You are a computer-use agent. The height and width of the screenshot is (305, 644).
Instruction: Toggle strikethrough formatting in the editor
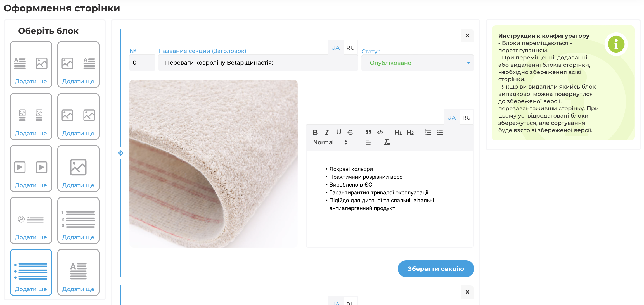[x=350, y=132]
